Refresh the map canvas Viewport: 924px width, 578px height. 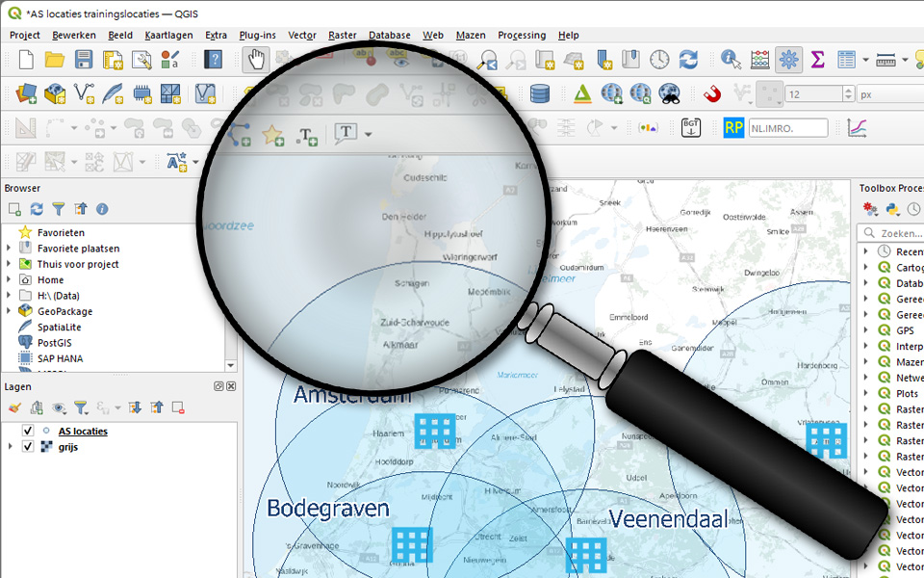click(x=689, y=59)
